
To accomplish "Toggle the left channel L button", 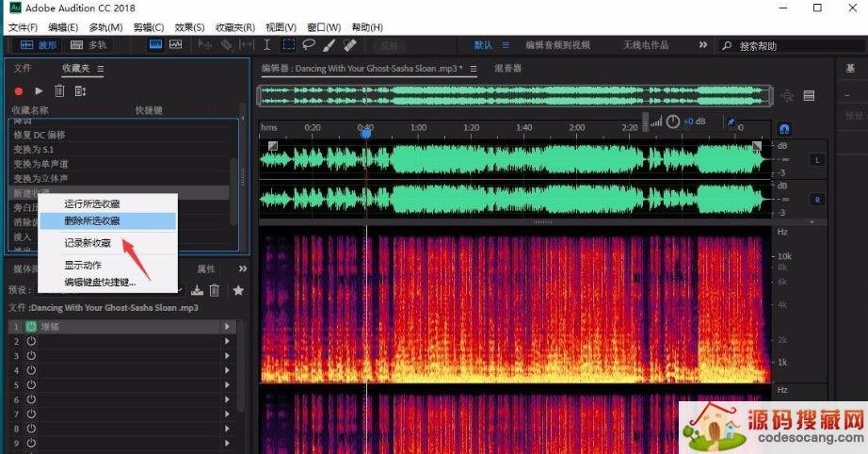I will click(816, 160).
